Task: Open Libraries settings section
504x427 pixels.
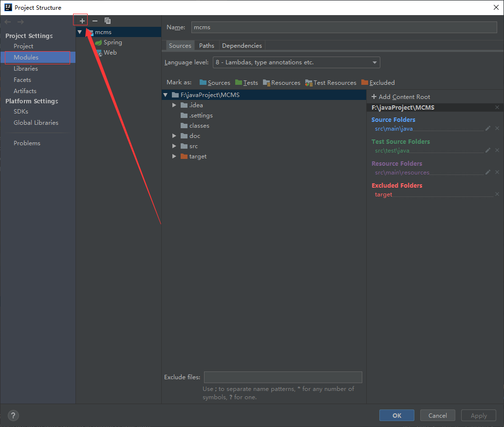Action: (26, 69)
